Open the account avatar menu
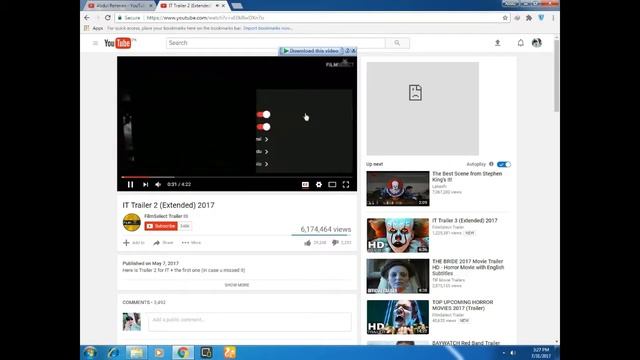The image size is (640, 360). 537,42
